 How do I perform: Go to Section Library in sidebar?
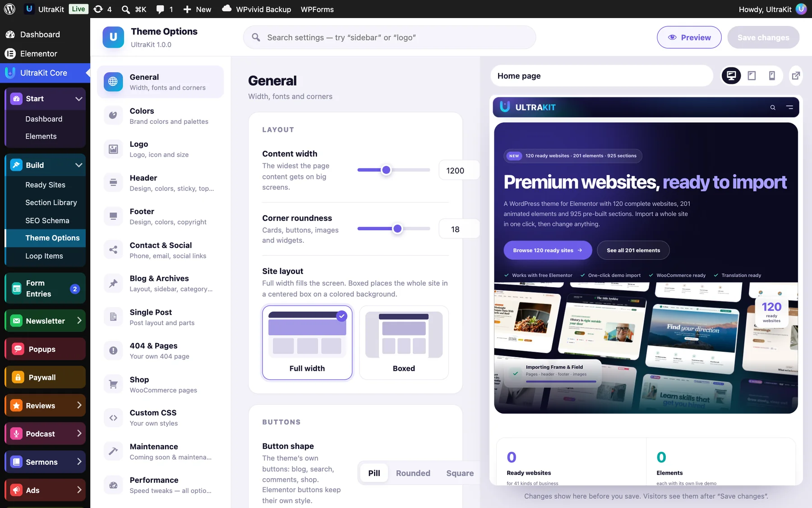pos(51,202)
